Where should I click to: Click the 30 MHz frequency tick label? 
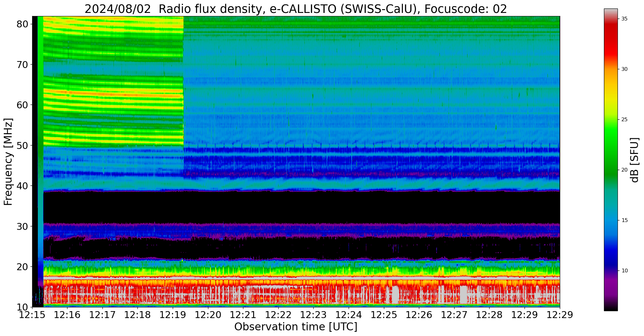click(x=22, y=226)
